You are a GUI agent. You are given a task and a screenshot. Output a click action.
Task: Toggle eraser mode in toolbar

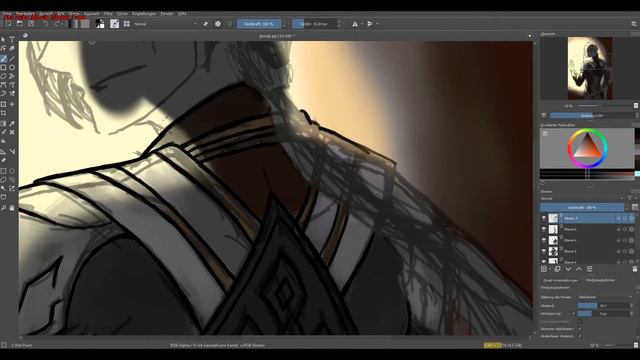tap(205, 24)
